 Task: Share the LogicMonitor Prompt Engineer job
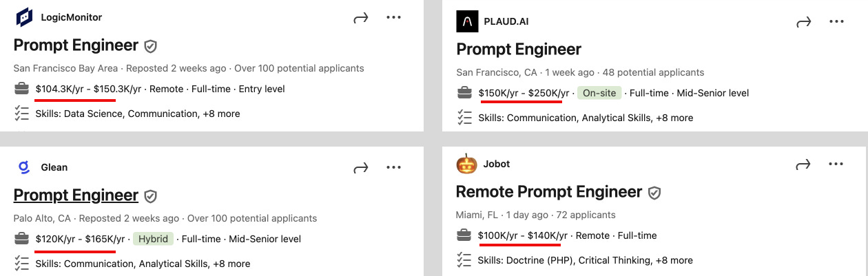(361, 18)
